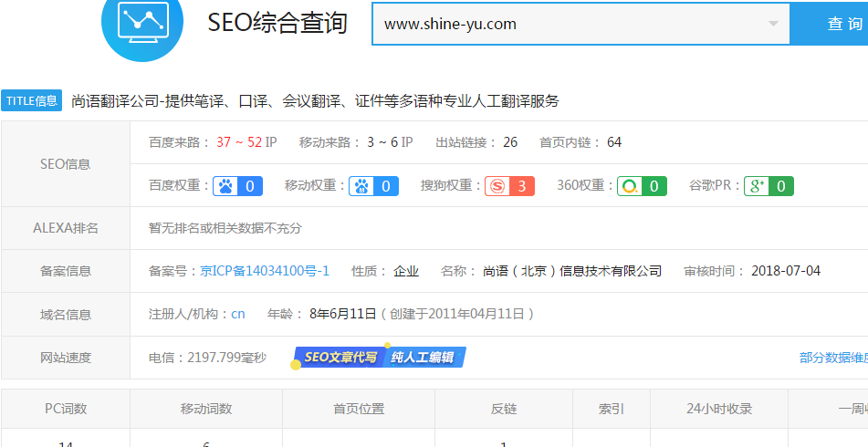Click the domain search input field

[566, 24]
